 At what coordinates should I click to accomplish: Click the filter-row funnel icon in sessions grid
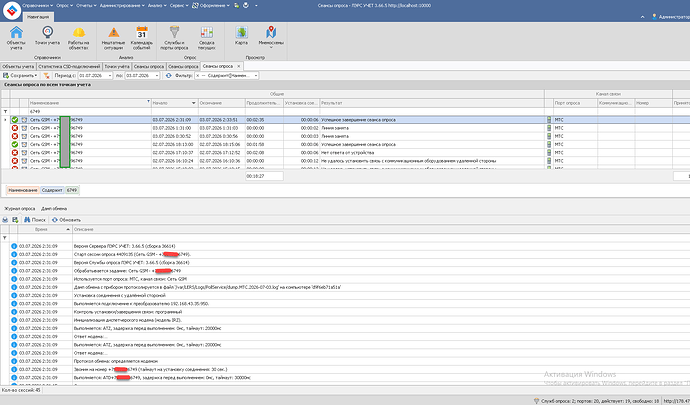5,112
